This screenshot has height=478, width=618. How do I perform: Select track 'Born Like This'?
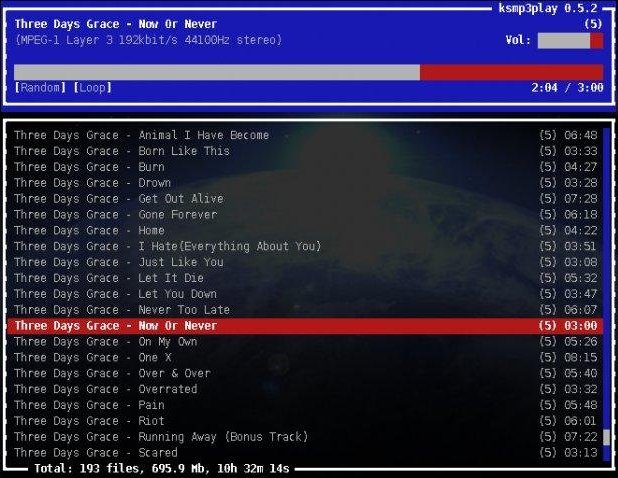pos(305,151)
